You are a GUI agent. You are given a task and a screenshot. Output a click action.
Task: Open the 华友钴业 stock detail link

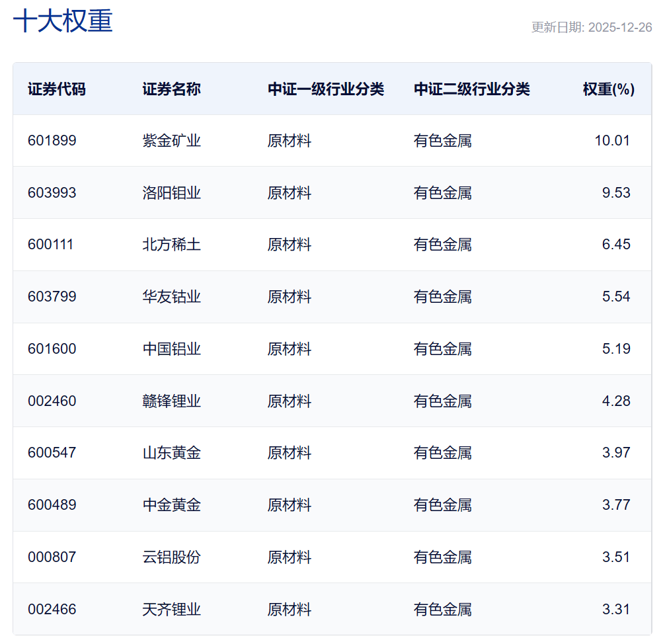tap(171, 297)
